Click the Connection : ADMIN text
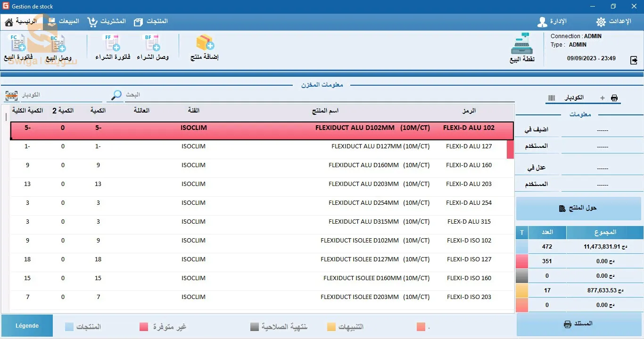The image size is (644, 339). (x=576, y=36)
